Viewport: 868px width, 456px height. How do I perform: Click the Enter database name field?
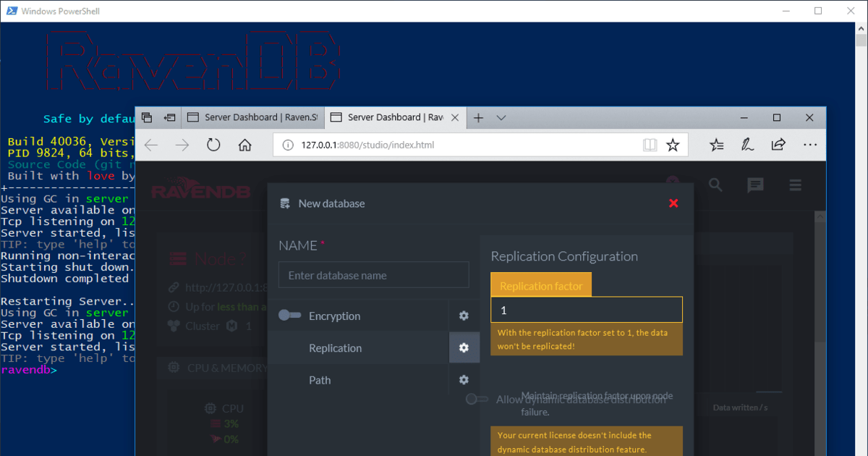point(374,275)
